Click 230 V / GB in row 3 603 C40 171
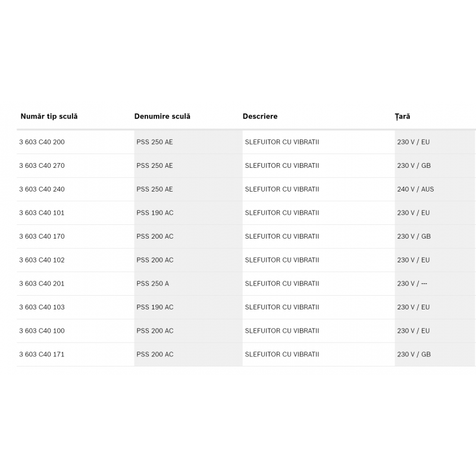 pyautogui.click(x=414, y=354)
